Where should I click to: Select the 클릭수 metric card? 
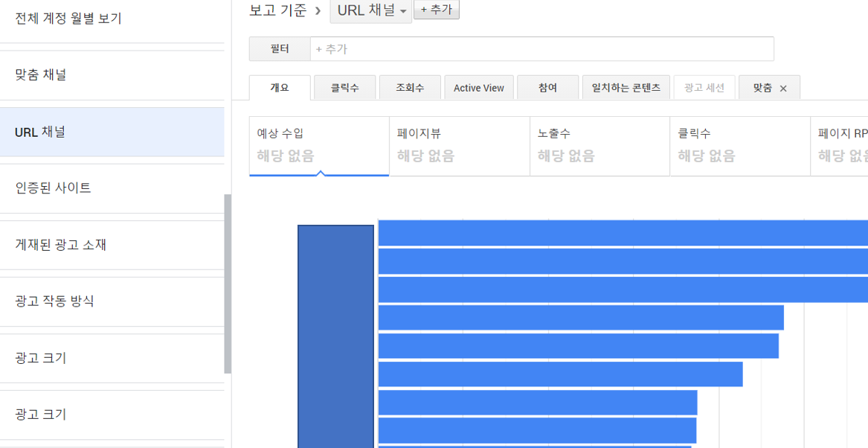[740, 146]
